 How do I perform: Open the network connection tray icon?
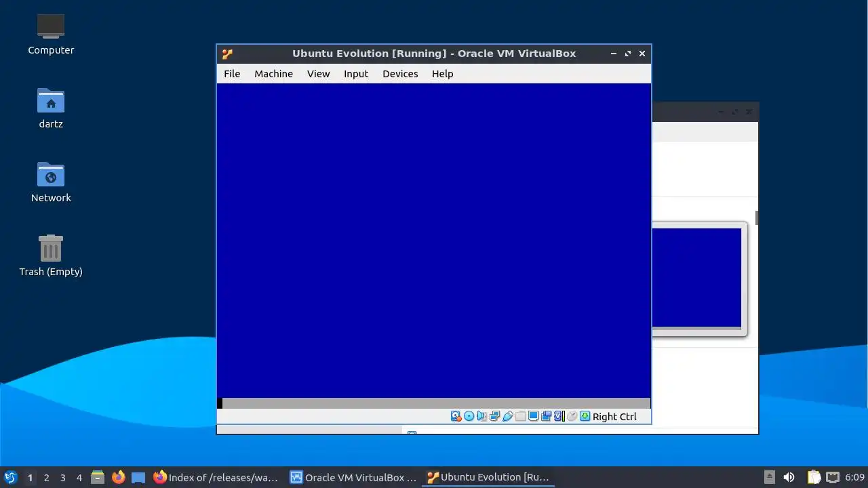833,477
